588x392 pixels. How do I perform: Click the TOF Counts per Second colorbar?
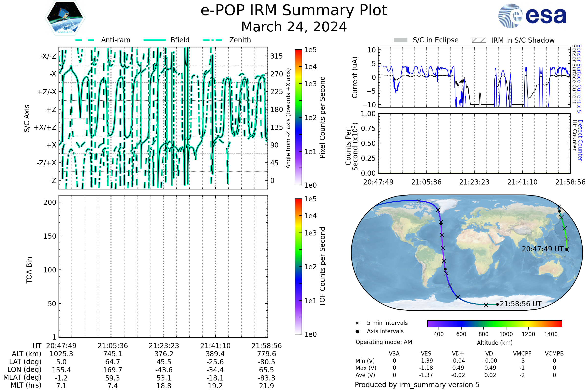point(298,267)
